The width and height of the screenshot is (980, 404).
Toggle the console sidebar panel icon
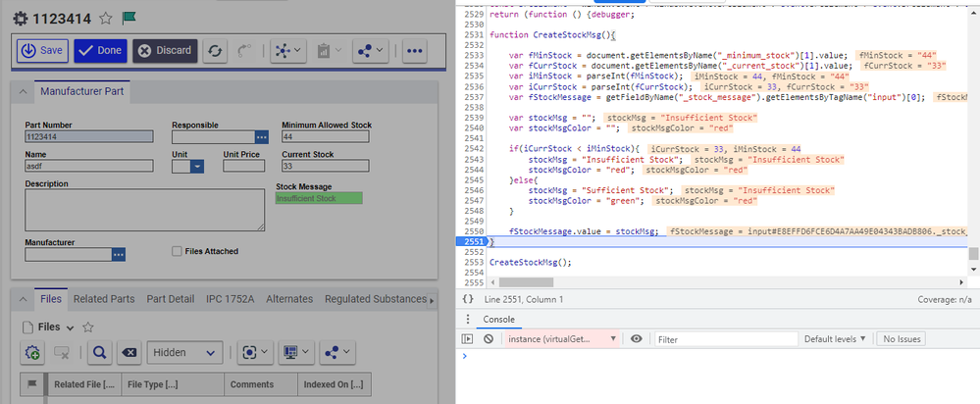[468, 339]
